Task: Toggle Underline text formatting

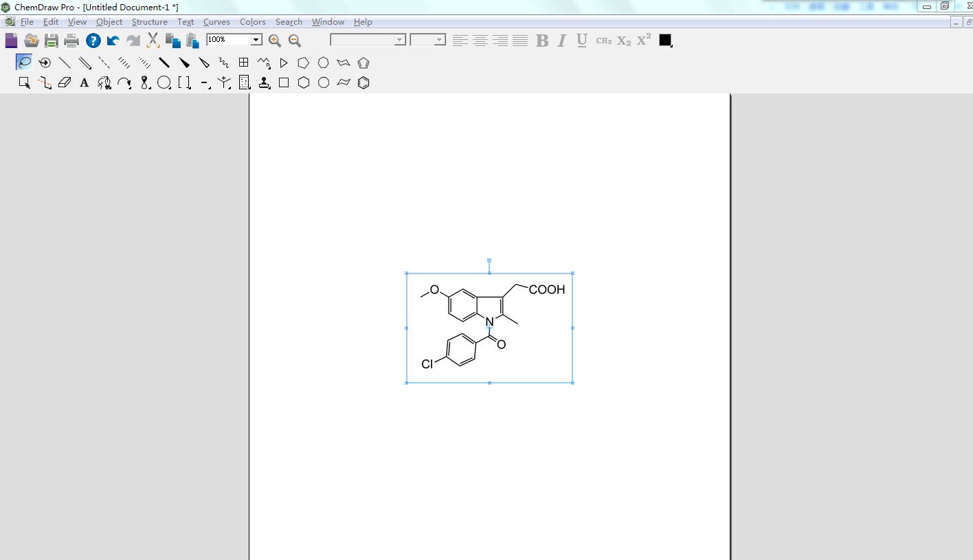Action: [x=581, y=41]
